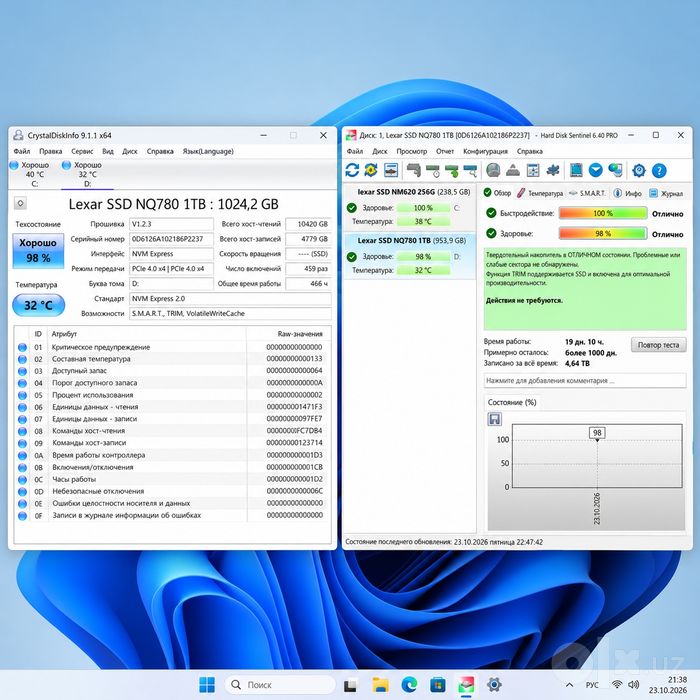The image size is (700, 700).
Task: Click the 98 marker on the health graph
Action: 597,432
